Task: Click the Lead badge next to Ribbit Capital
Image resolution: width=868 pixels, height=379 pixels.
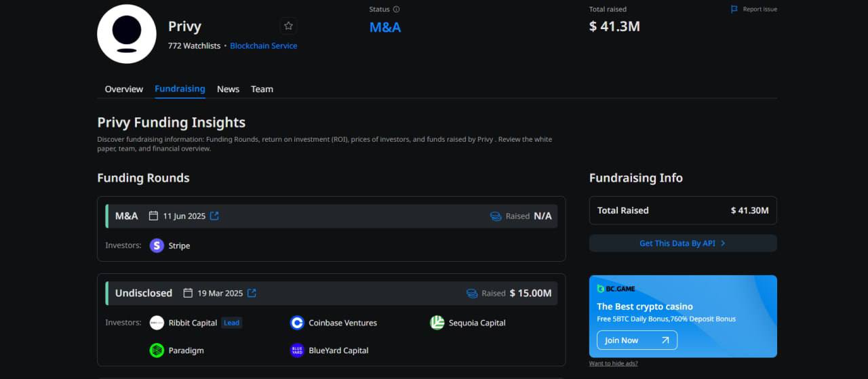Action: (x=232, y=323)
